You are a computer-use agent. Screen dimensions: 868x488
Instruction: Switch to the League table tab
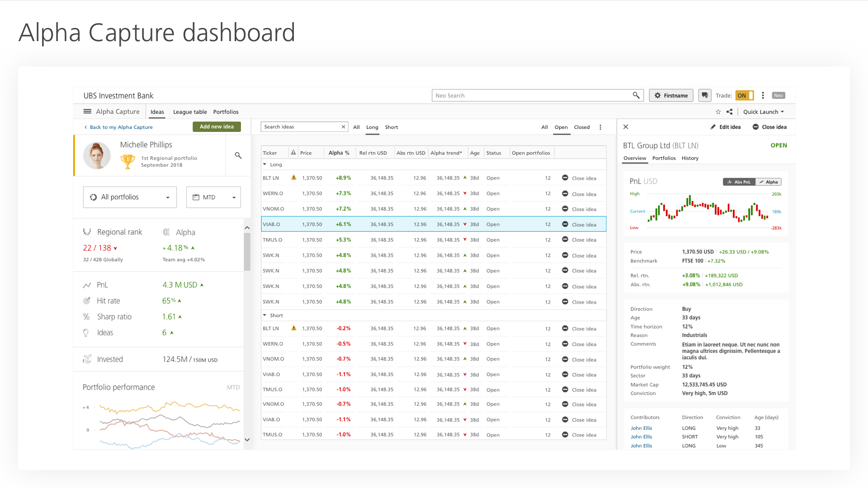point(190,112)
